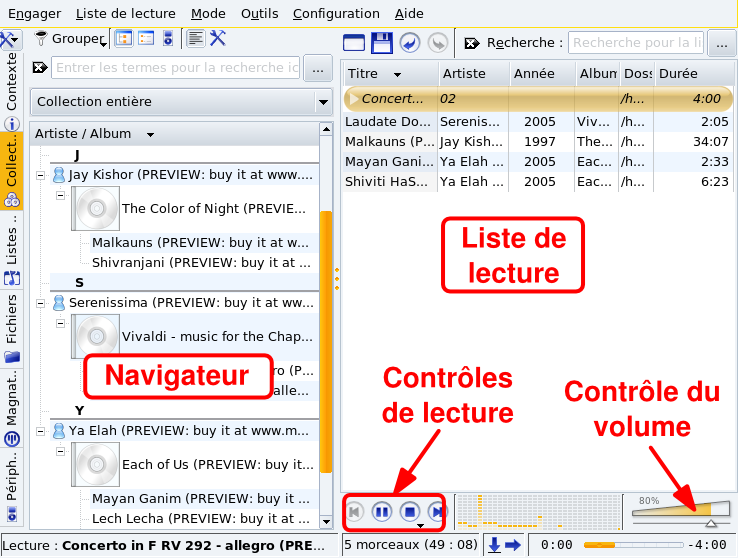
Task: Open collection configuration via wrench icon
Action: 218,38
